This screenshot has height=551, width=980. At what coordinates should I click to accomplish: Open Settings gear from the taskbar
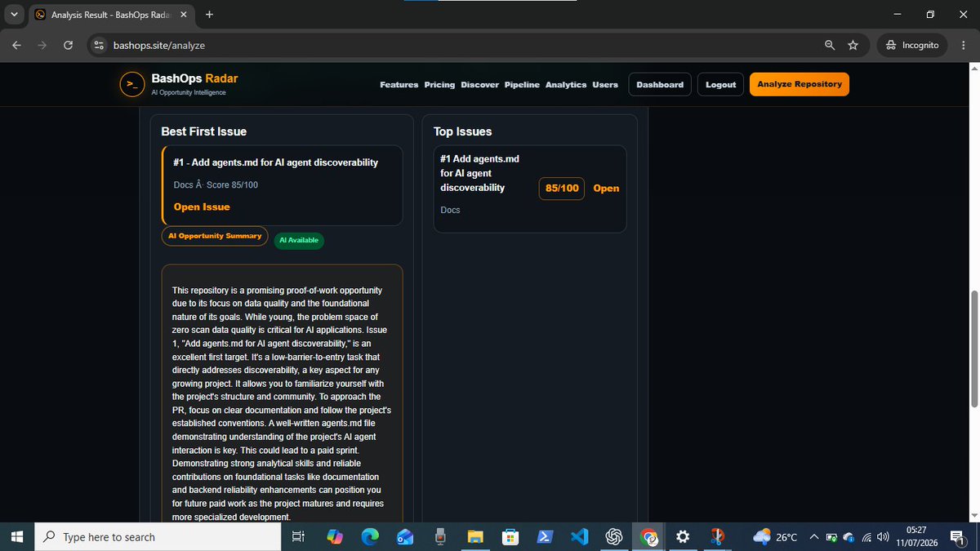click(684, 536)
